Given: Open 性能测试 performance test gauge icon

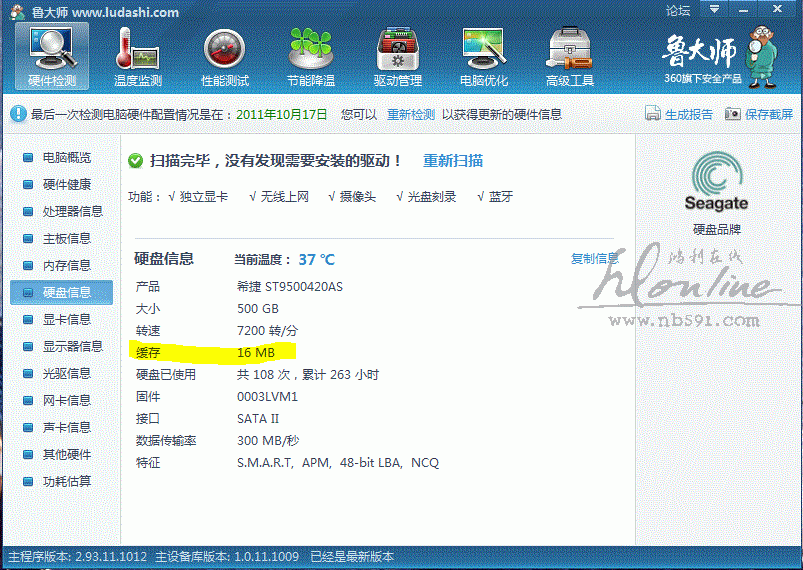Looking at the screenshot, I should coord(224,56).
